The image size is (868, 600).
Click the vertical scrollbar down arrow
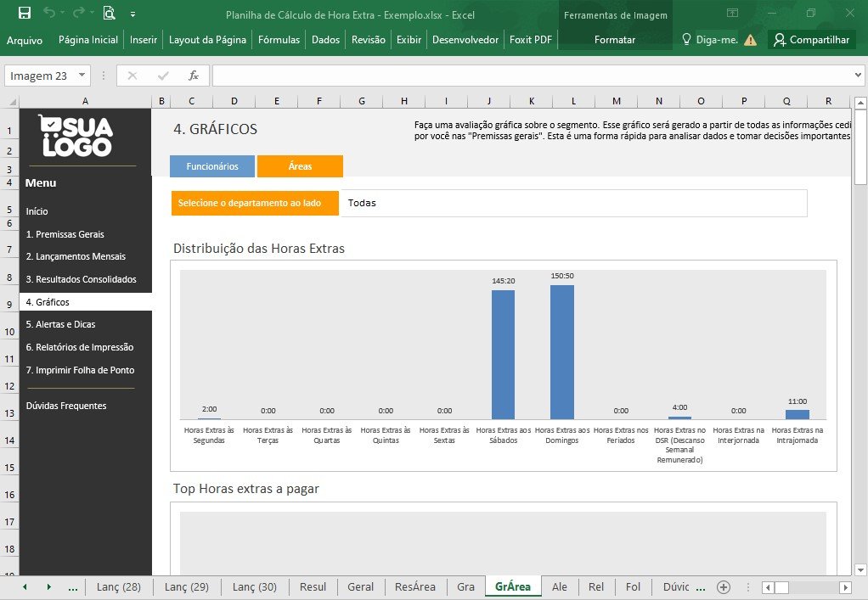tap(860, 569)
